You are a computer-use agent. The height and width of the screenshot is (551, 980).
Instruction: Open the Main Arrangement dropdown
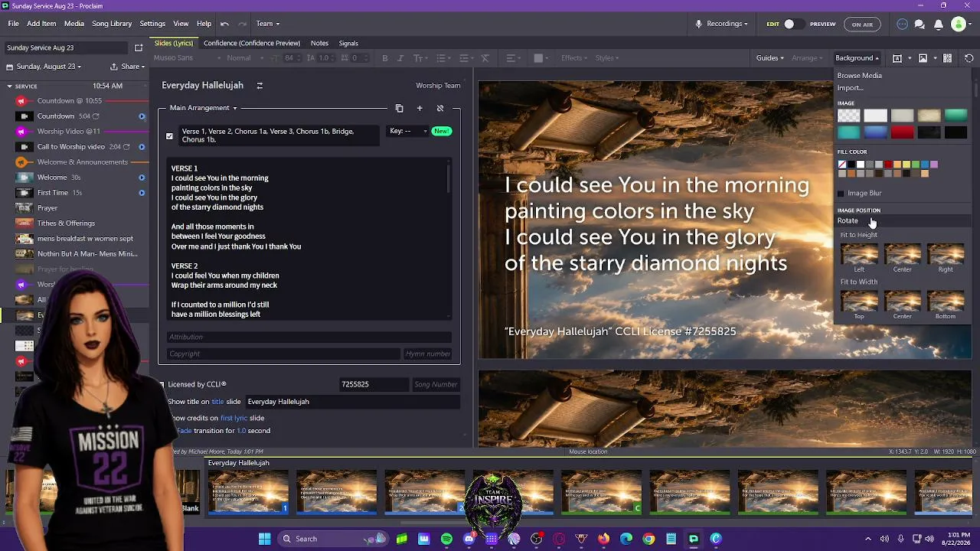pos(204,108)
